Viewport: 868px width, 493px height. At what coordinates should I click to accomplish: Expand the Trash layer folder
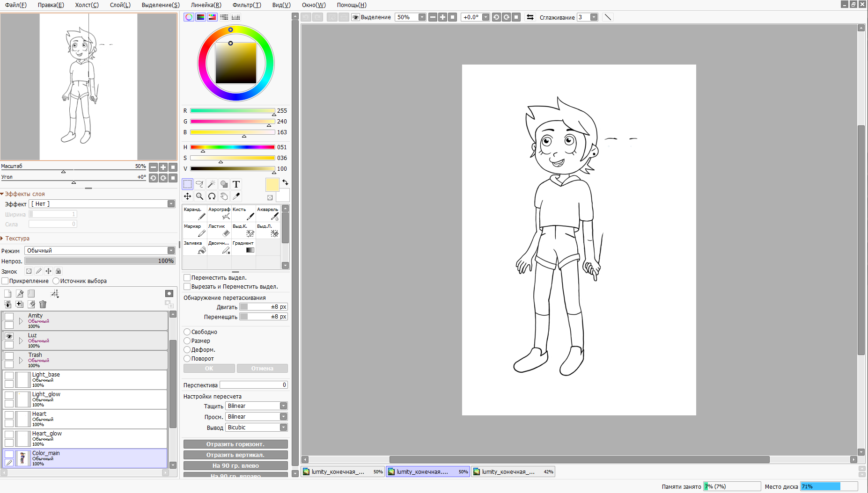click(21, 361)
